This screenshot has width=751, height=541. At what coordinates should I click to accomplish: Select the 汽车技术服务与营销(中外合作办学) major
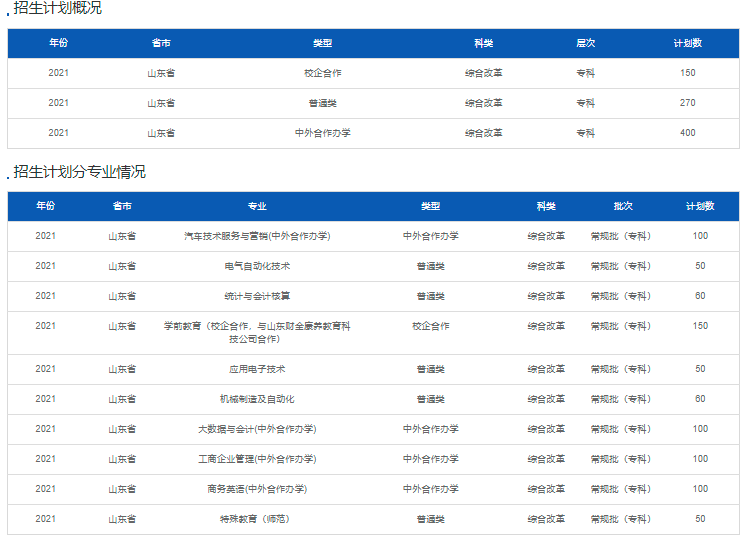pos(257,236)
